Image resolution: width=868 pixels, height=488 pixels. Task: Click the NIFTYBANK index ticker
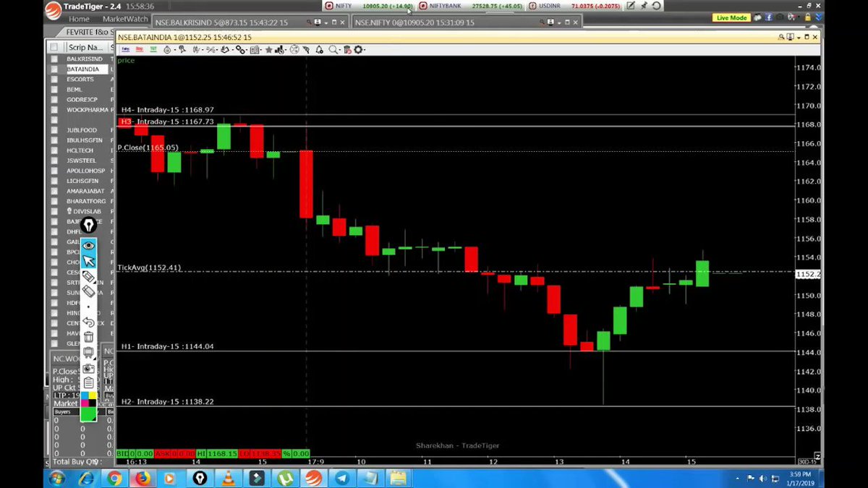point(471,6)
